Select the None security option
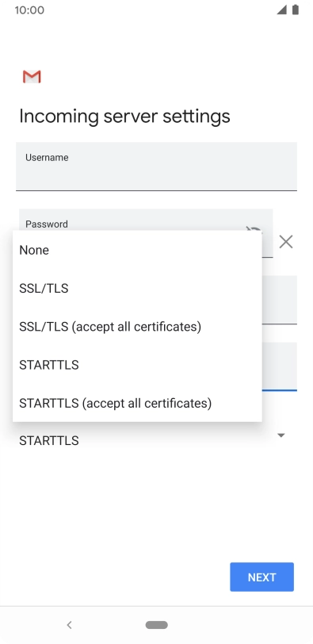 tap(137, 250)
